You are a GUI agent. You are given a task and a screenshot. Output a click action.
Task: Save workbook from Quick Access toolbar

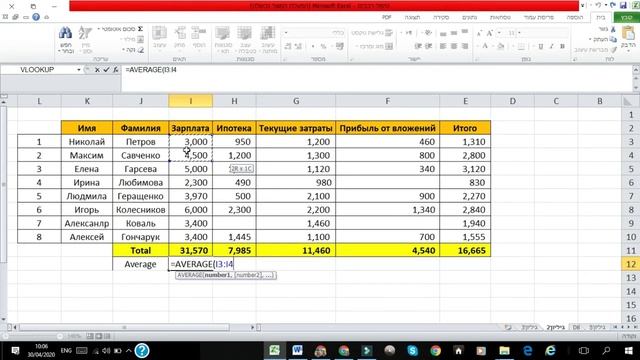[x=623, y=5]
